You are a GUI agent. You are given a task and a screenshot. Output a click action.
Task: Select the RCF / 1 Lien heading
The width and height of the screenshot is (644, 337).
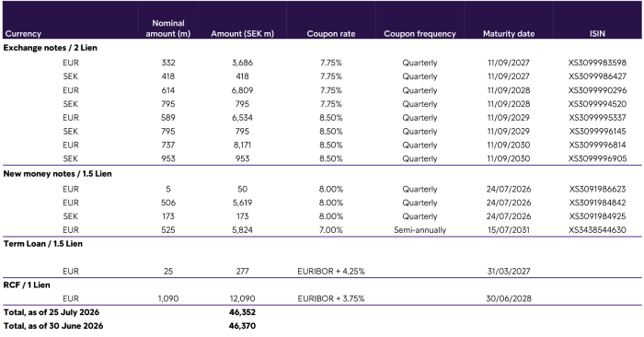27,285
